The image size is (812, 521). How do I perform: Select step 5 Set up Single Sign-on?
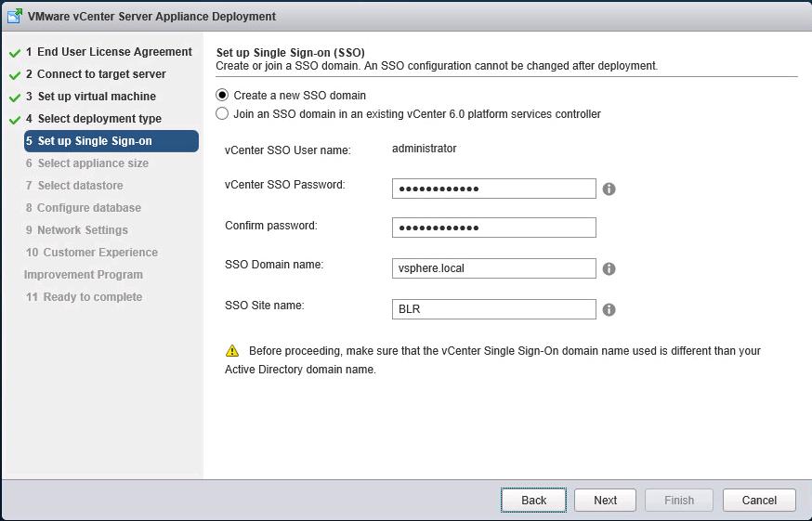[x=111, y=141]
